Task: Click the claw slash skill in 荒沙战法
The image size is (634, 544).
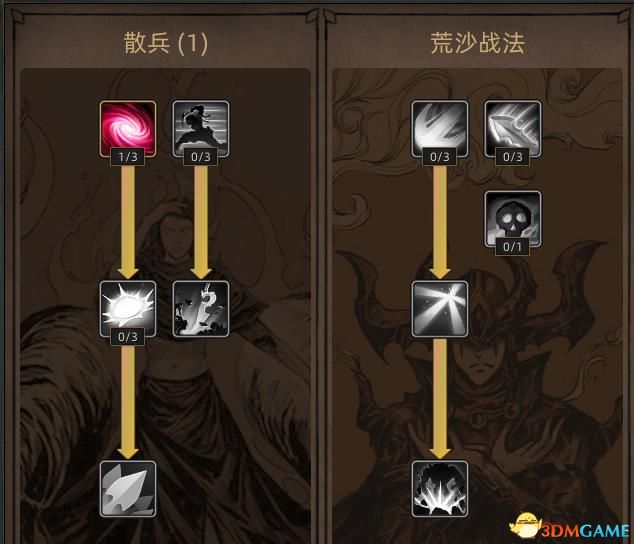Action: [x=440, y=129]
